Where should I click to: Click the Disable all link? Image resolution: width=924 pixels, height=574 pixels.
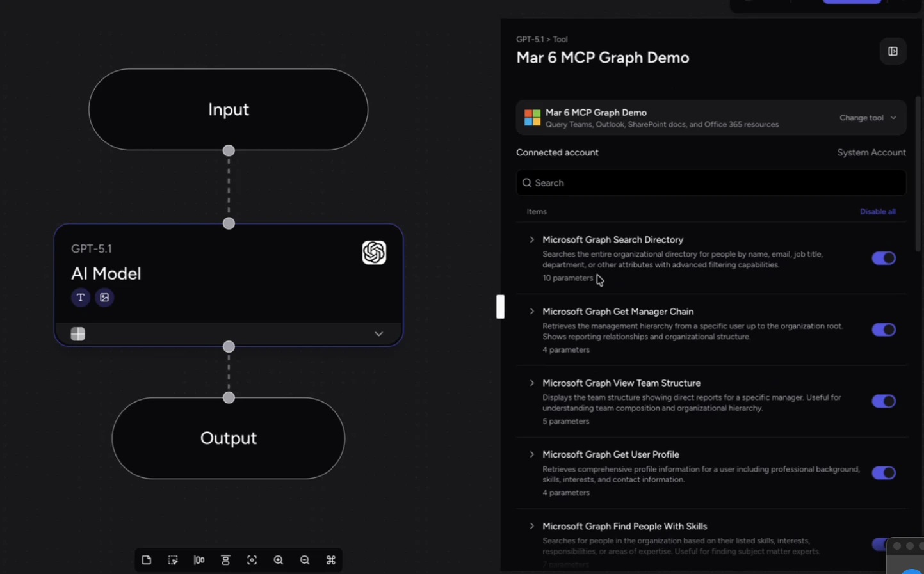pos(878,211)
